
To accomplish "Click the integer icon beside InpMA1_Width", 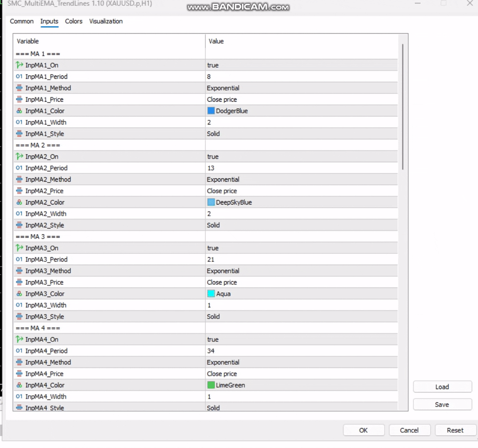I will (19, 122).
